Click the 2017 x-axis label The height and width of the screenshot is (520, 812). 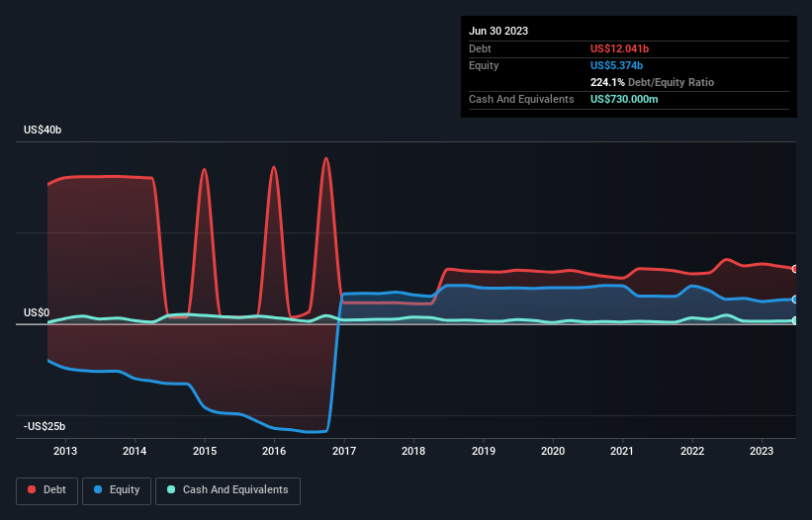[344, 451]
